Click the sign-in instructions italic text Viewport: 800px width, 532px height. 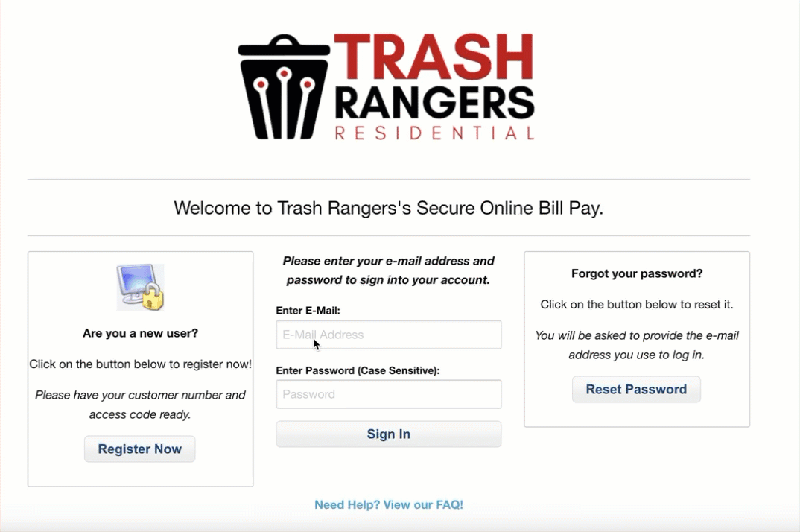coord(388,270)
